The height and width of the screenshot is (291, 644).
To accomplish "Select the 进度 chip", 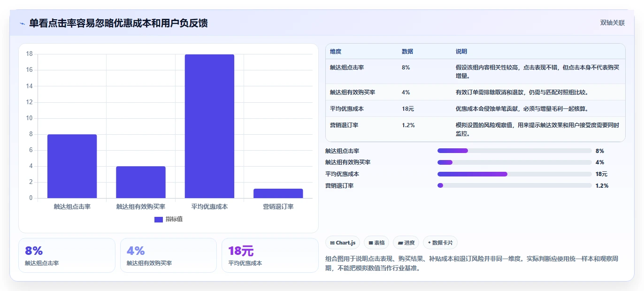I will tap(406, 243).
